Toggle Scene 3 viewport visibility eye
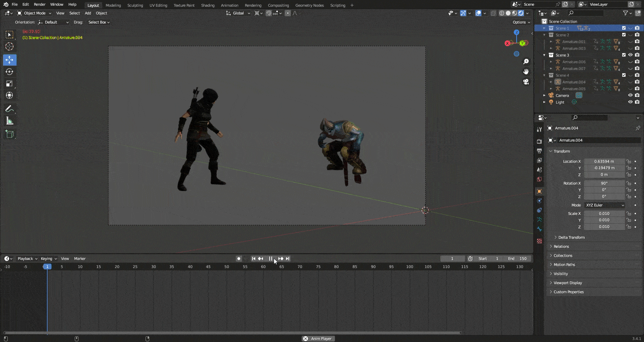This screenshot has width=644, height=342. [x=631, y=55]
